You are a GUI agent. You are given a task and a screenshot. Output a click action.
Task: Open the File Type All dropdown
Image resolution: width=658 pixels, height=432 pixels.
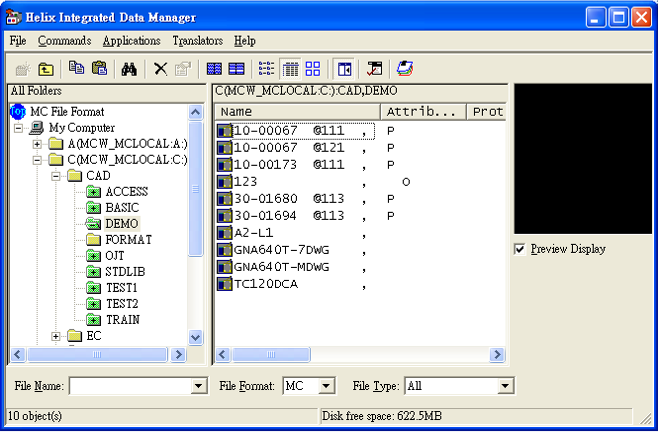point(505,386)
